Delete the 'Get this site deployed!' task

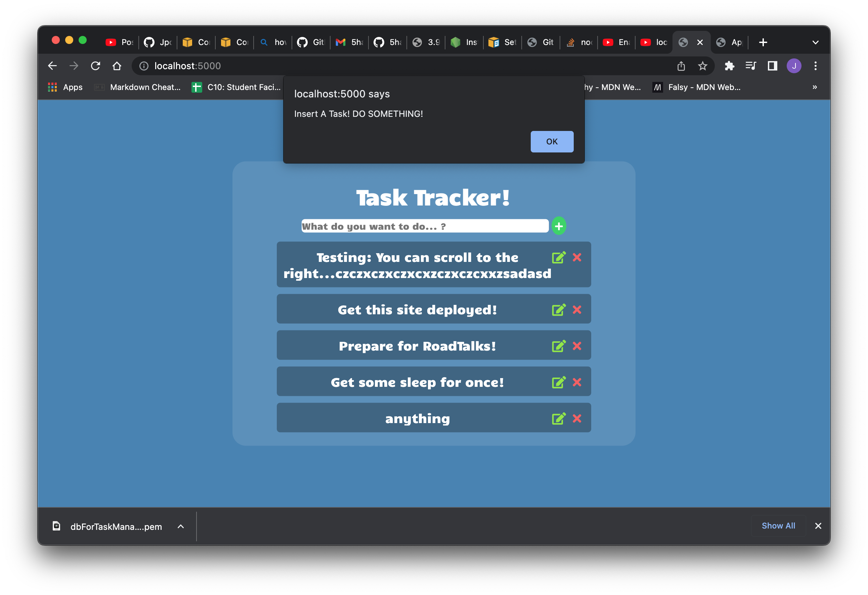tap(577, 310)
